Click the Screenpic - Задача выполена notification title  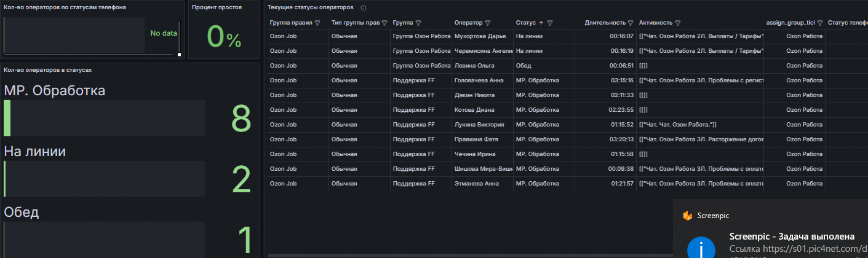792,237
